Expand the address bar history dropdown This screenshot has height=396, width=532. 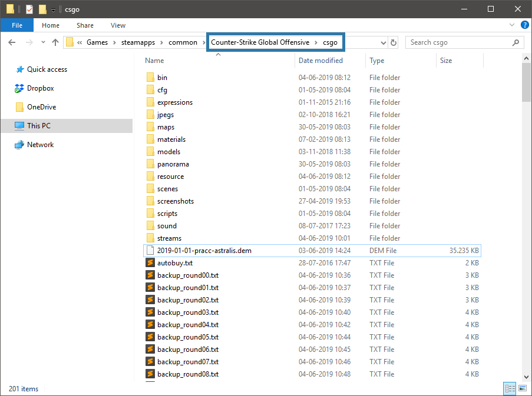[x=383, y=43]
